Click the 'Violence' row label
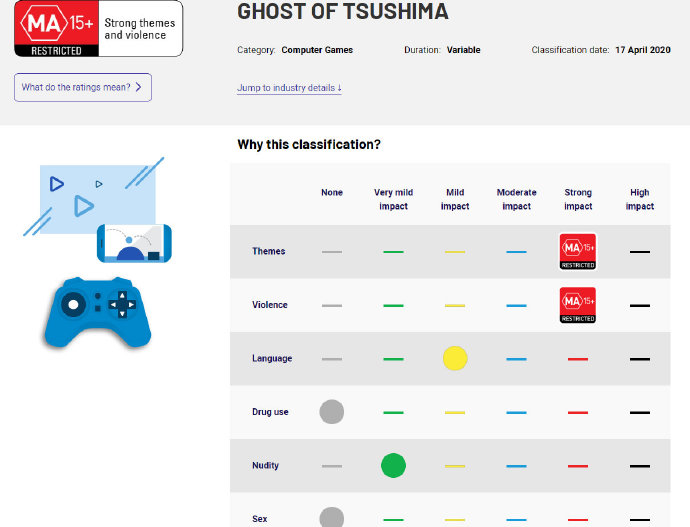The height and width of the screenshot is (527, 690). point(270,305)
